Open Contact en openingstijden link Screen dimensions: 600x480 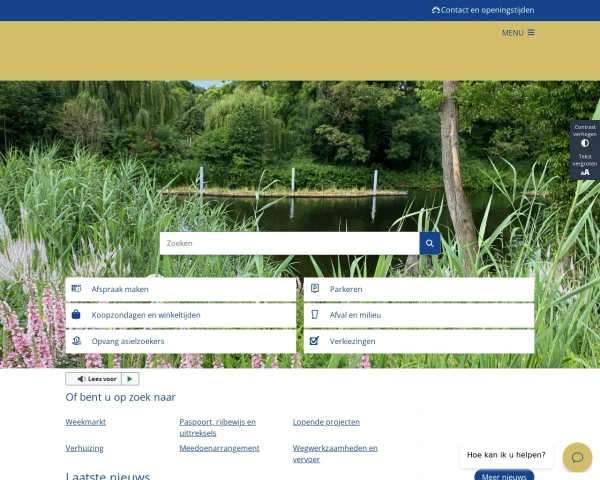point(483,10)
